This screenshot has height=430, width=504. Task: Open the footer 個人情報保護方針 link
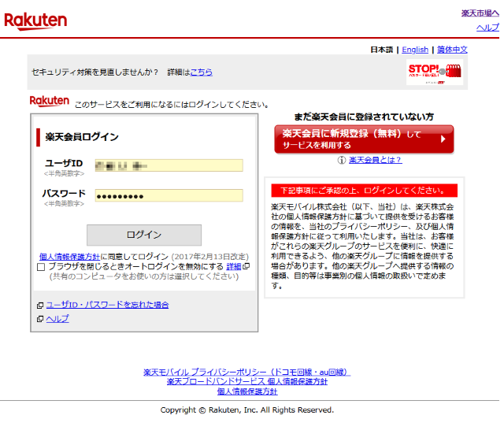pos(246,391)
